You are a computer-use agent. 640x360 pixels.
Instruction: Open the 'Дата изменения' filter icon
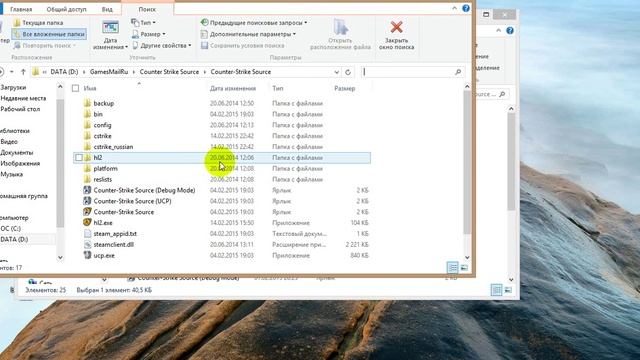[x=110, y=28]
